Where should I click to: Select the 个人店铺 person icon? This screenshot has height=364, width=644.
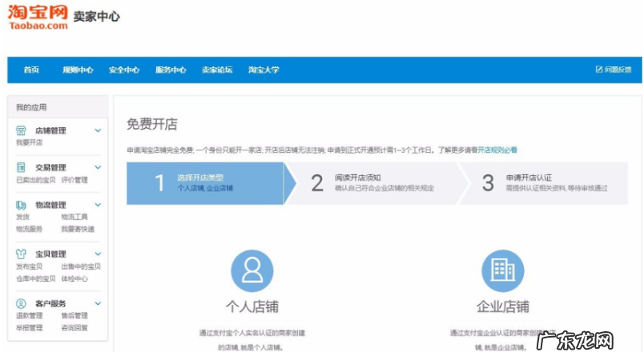[x=252, y=271]
